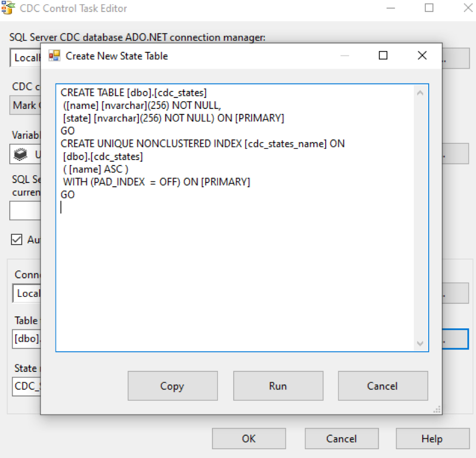
Task: Cancel the Create New State Table dialog
Action: click(x=383, y=386)
